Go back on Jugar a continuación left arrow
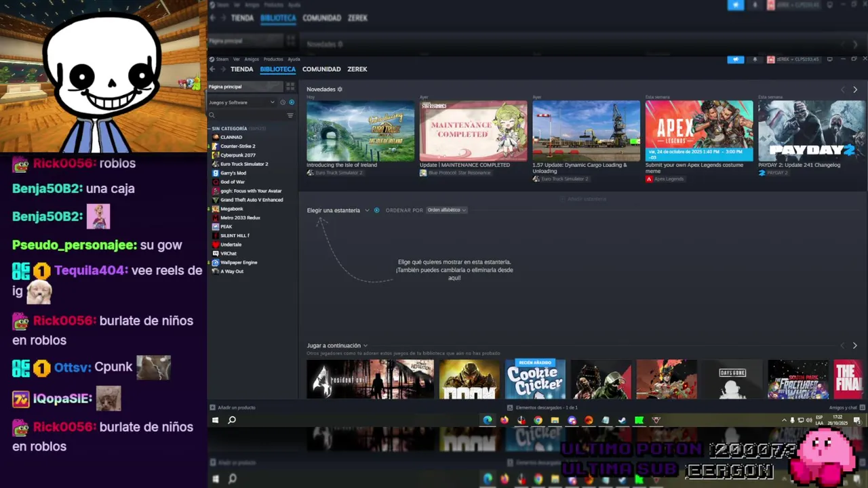The height and width of the screenshot is (488, 868). point(843,346)
